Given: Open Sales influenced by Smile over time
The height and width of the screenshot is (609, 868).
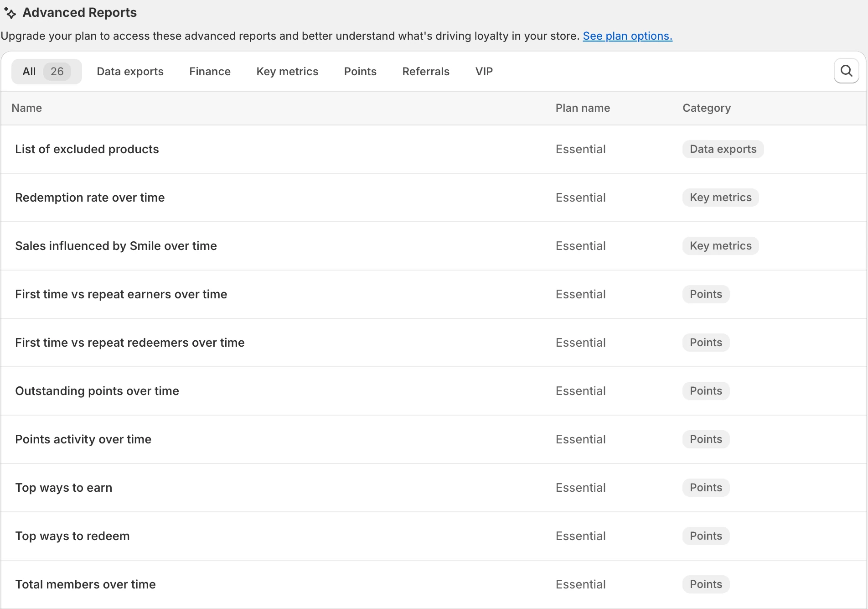Looking at the screenshot, I should tap(116, 246).
